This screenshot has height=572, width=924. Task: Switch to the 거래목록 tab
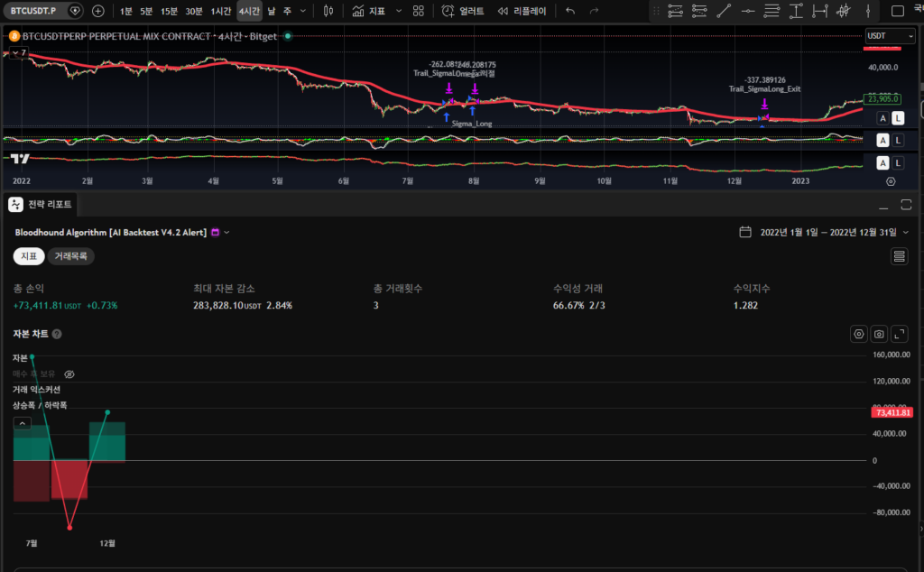[70, 256]
